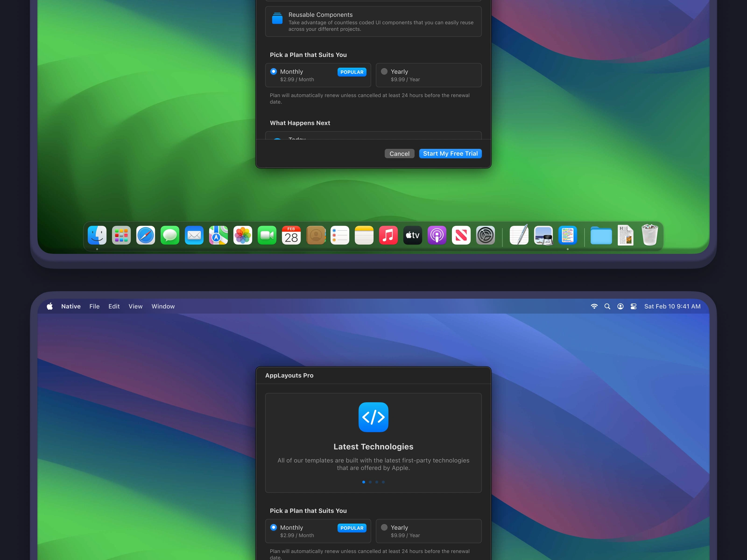Open the Maps dock icon
The height and width of the screenshot is (560, 747).
[218, 235]
